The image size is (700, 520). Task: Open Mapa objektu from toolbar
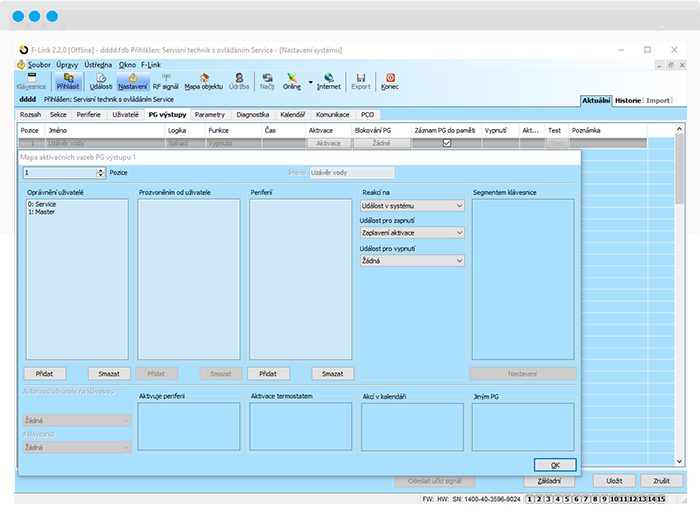coord(204,80)
